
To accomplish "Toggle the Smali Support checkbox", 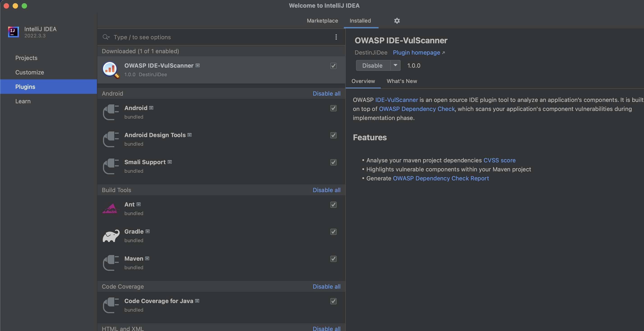I will pyautogui.click(x=333, y=162).
